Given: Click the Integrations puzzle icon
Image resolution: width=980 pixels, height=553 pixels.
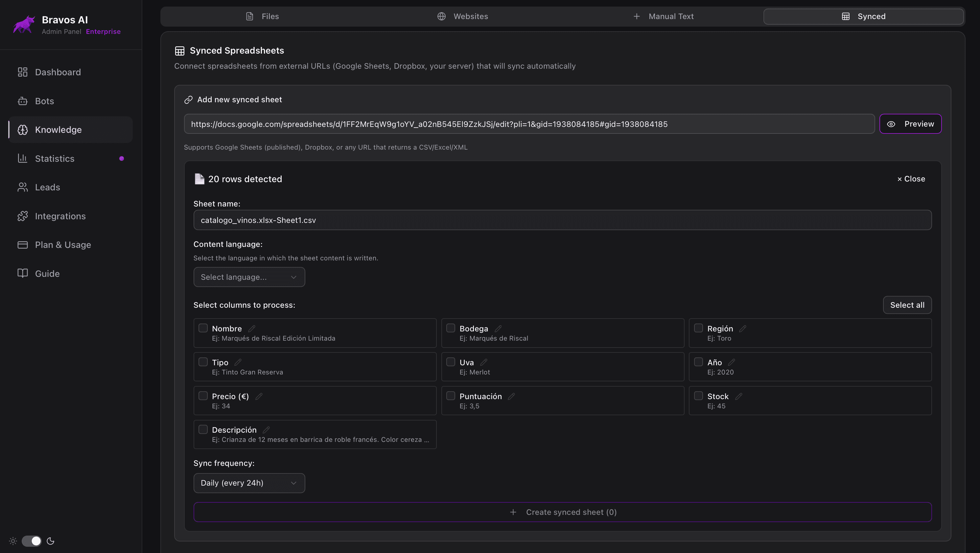Looking at the screenshot, I should coord(22,216).
